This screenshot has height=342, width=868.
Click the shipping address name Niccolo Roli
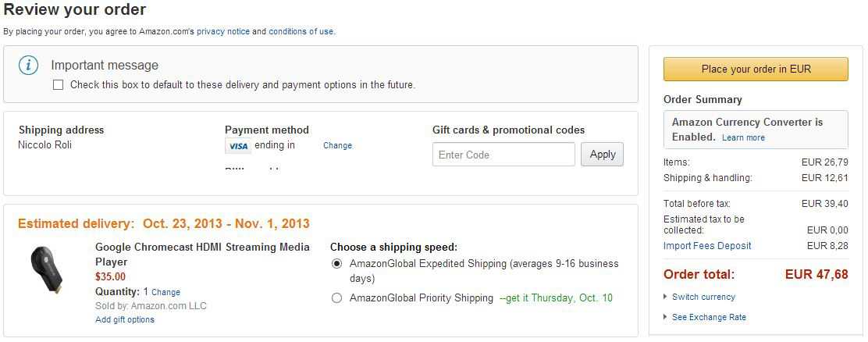point(44,145)
